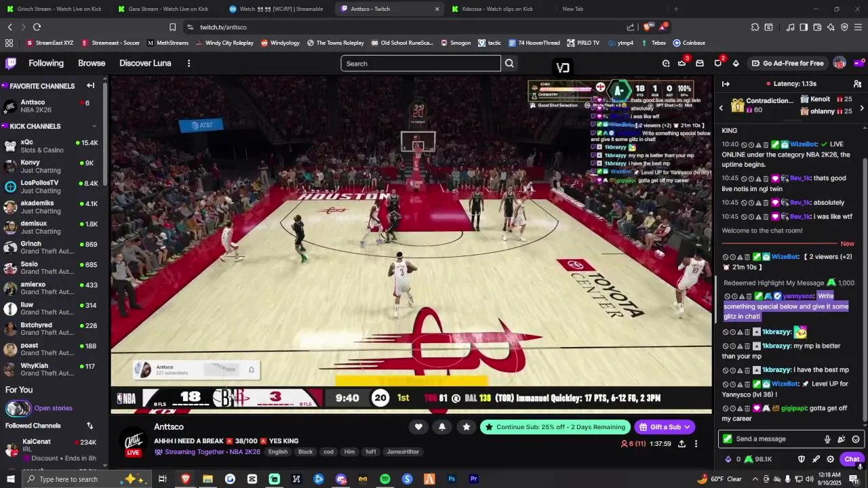Sort followed channels toggle icon
The width and height of the screenshot is (868, 488).
(90, 426)
